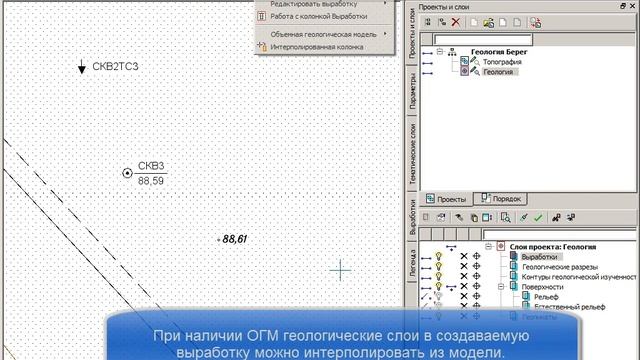Click the 88,59 elevation under СКВ3
The height and width of the screenshot is (360, 640).
(x=151, y=181)
